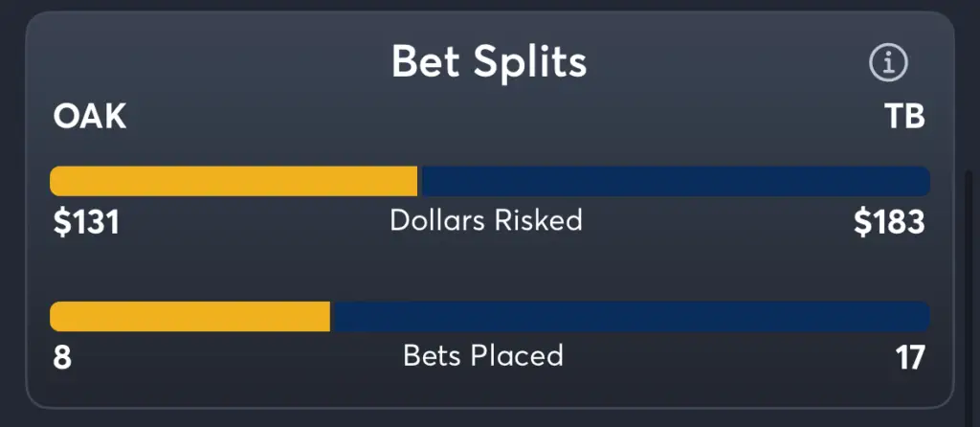The width and height of the screenshot is (980, 427).
Task: Click the divider gap in Bets Placed bar
Action: [x=332, y=316]
